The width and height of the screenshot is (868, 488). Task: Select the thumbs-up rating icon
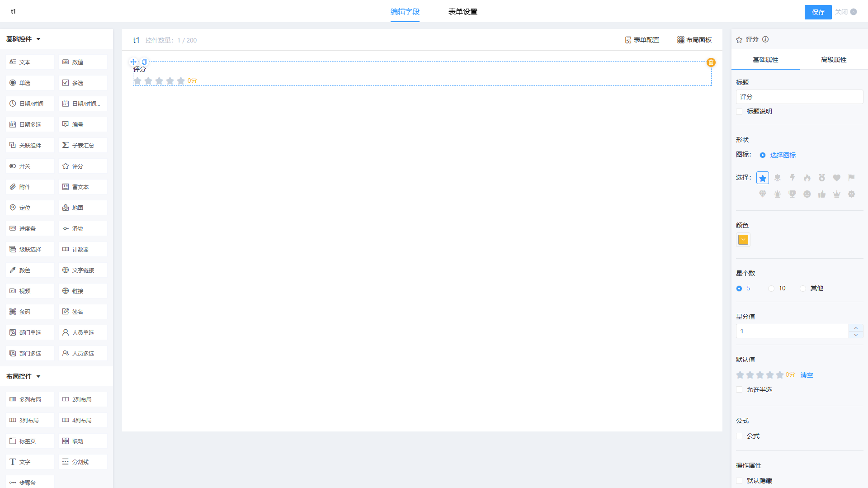pos(822,194)
